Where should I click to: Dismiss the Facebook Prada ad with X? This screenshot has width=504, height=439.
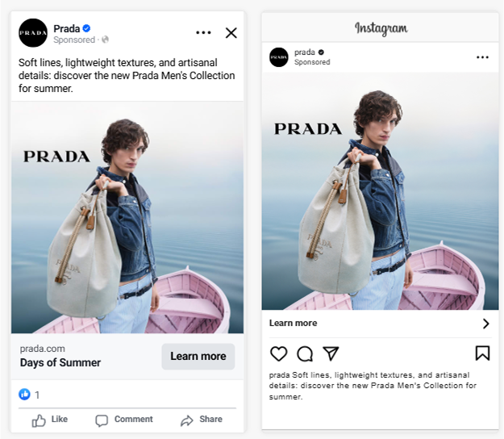pyautogui.click(x=231, y=33)
